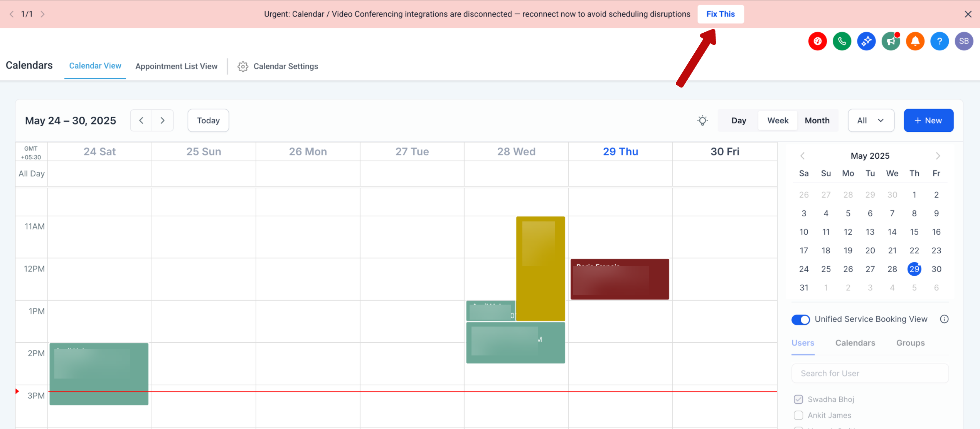This screenshot has height=429, width=980.
Task: Click info icon beside Unified Service Booking
Action: pyautogui.click(x=944, y=319)
